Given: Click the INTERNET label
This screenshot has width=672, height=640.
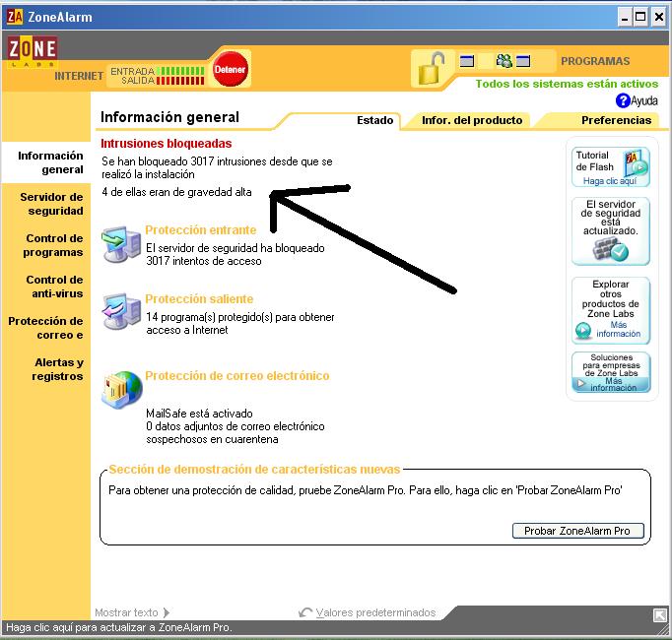Looking at the screenshot, I should click(79, 76).
